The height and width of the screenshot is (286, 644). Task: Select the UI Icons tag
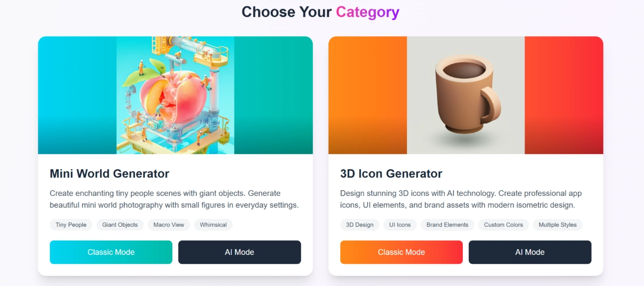pyautogui.click(x=400, y=225)
